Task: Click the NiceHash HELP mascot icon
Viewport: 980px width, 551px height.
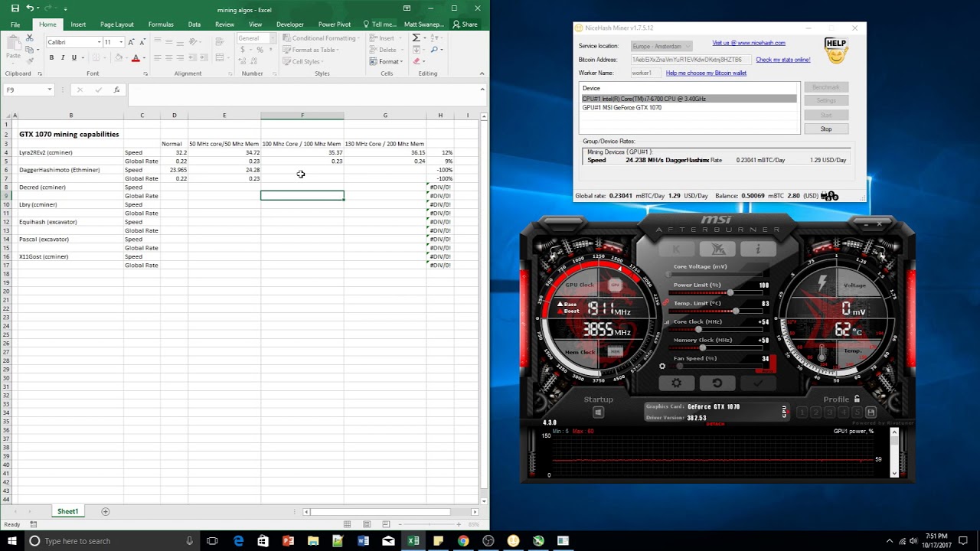Action: [x=836, y=51]
